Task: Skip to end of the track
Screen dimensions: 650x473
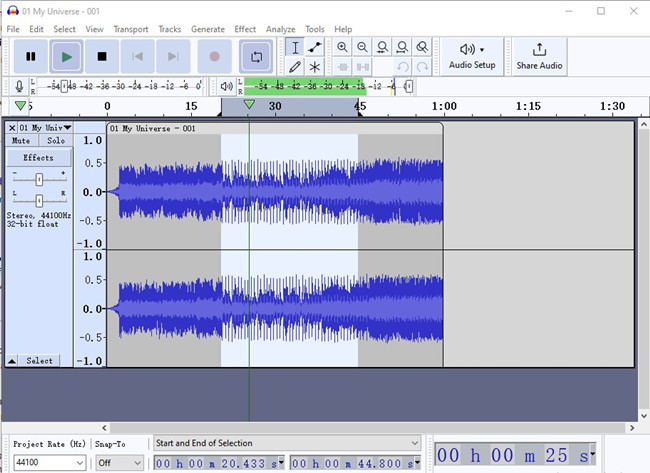Action: [173, 56]
